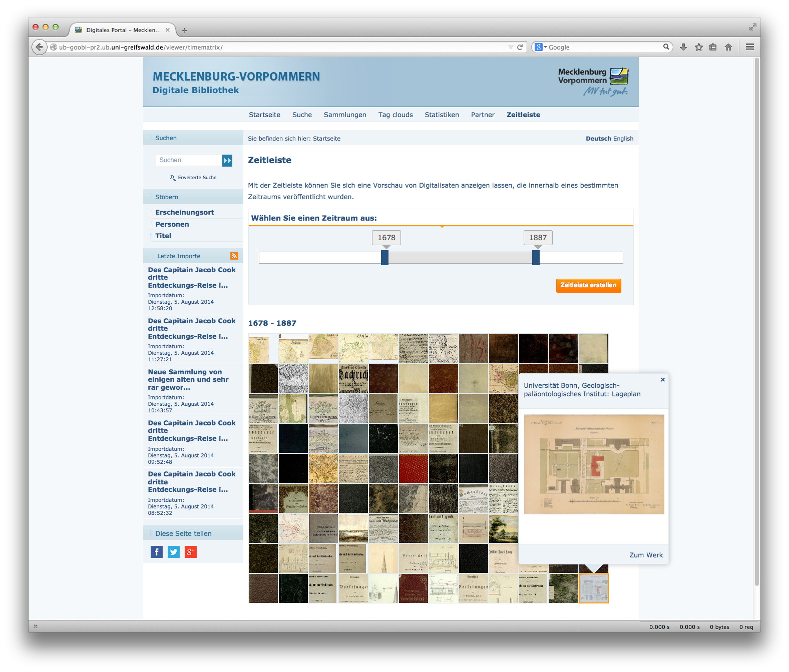Click the RSS feed icon beside Letzte Importe

click(234, 256)
